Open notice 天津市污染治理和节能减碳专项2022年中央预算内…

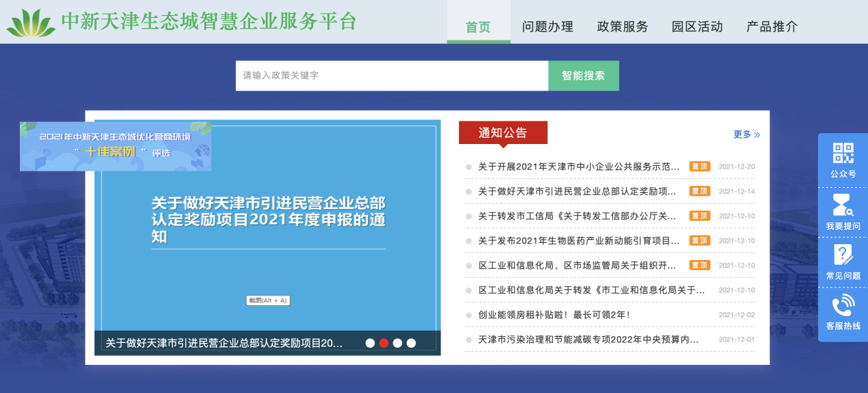click(x=588, y=340)
